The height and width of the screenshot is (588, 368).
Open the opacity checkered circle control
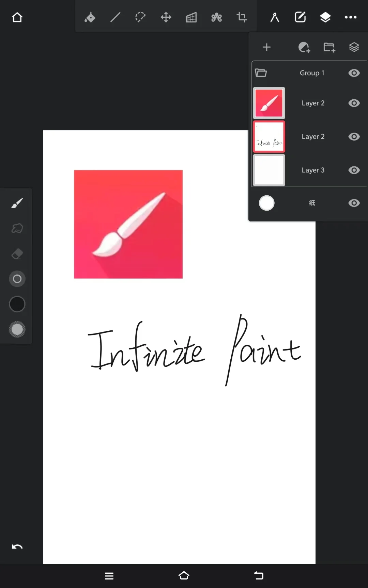coord(17,329)
